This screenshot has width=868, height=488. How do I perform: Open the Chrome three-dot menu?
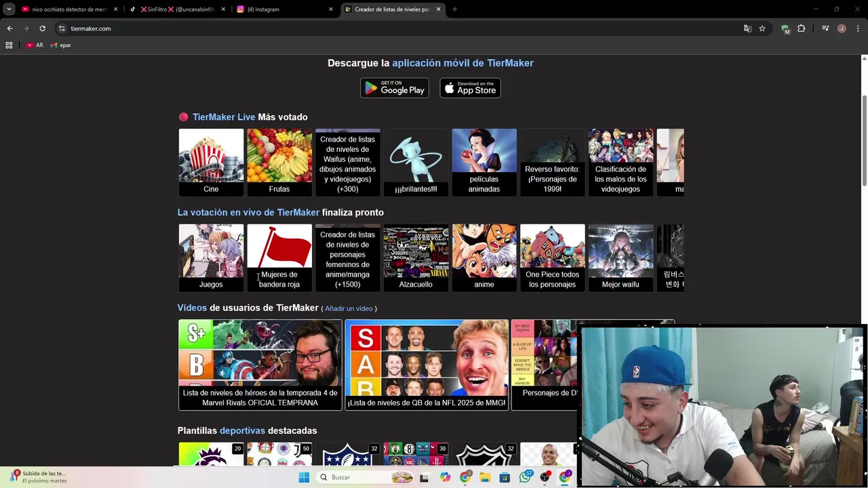click(858, 28)
